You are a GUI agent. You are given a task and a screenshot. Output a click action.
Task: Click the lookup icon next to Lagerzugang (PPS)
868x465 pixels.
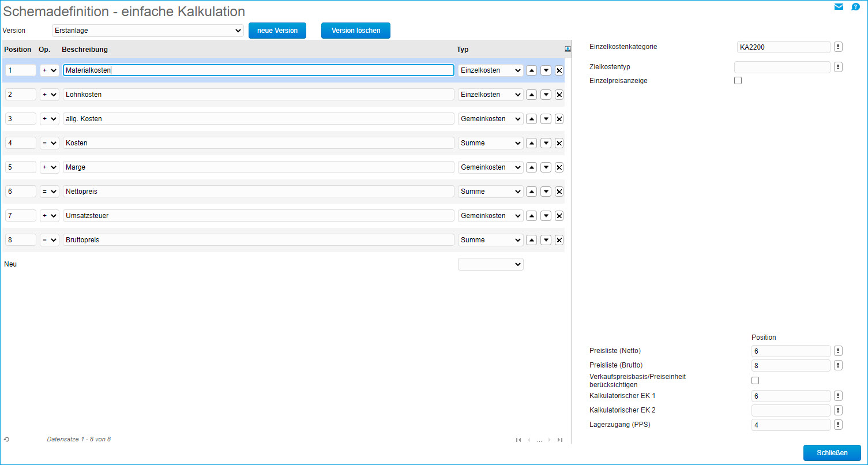(x=838, y=425)
